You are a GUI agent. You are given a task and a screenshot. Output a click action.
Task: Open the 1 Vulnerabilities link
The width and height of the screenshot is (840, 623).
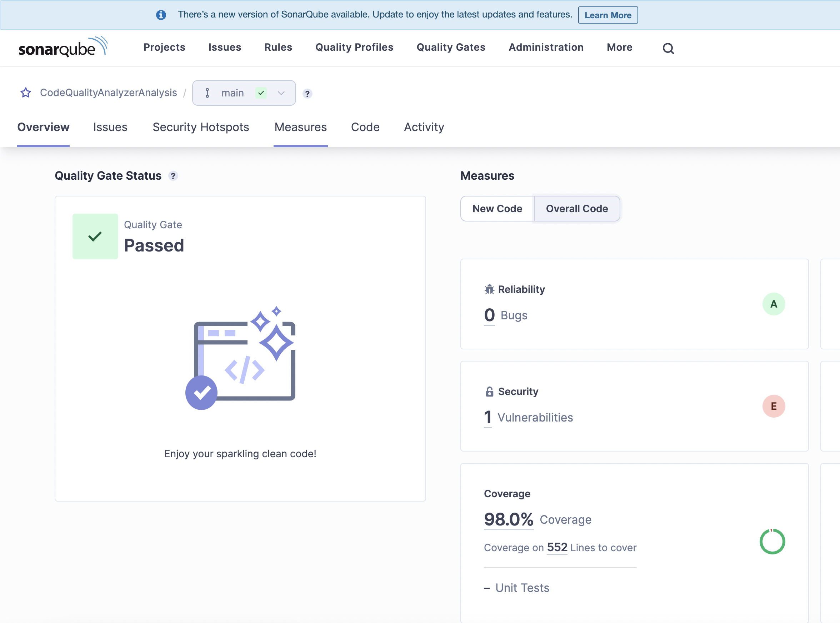click(x=487, y=418)
